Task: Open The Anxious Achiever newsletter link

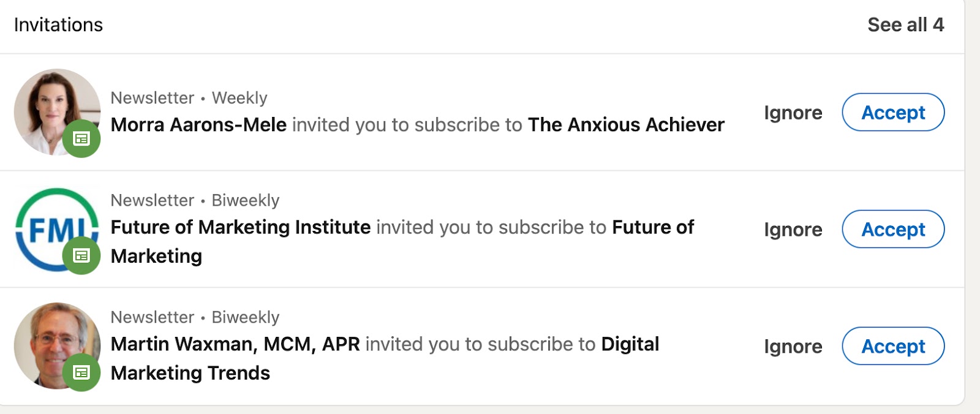Action: pos(625,125)
